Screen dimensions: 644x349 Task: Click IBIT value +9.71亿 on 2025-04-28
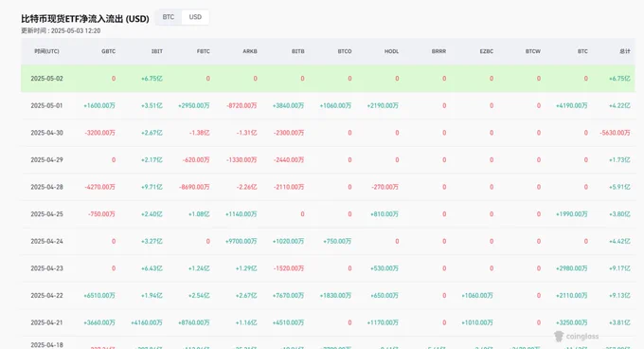coord(152,187)
